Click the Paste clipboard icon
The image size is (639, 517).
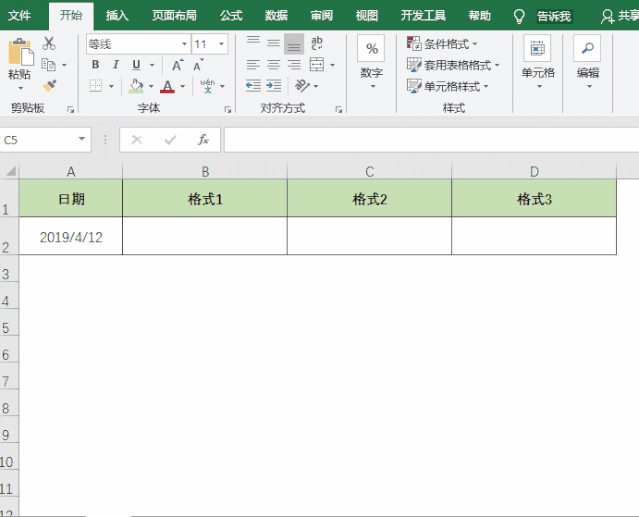point(21,52)
